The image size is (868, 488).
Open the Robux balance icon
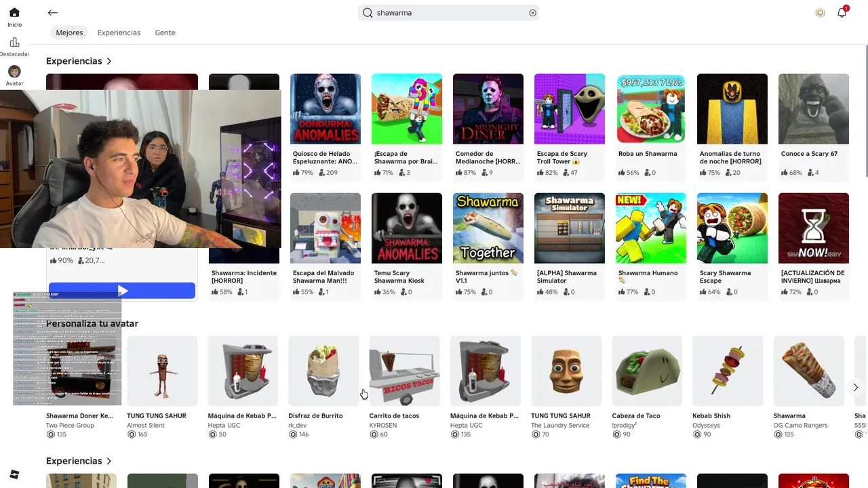pos(820,13)
